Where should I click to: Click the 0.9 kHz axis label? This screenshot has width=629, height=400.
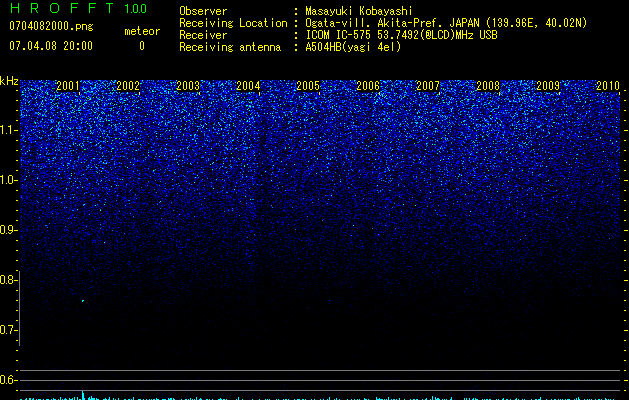(x=8, y=230)
